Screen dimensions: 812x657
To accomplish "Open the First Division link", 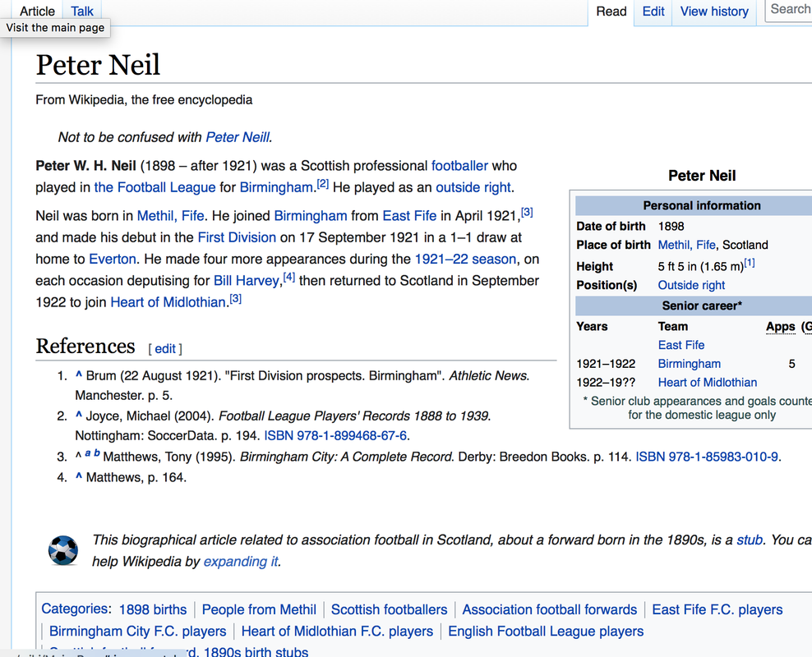I will pyautogui.click(x=237, y=237).
